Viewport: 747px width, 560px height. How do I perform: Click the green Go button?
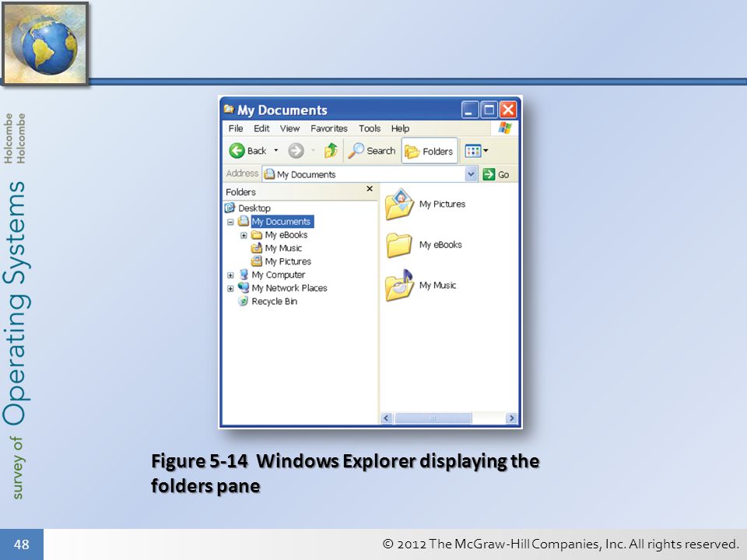click(x=496, y=174)
